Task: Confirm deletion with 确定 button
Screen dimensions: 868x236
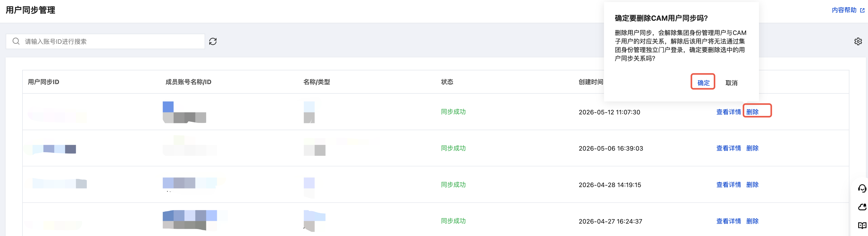Action: coord(703,82)
